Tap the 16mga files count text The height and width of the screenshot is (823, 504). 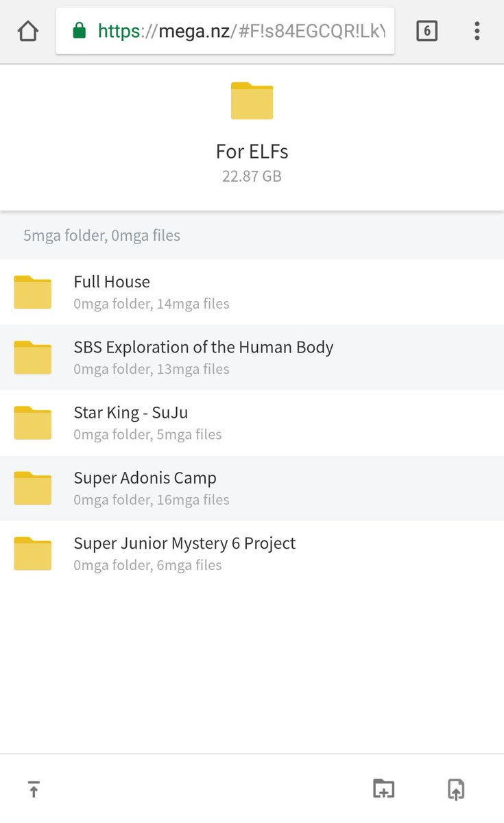point(193,499)
